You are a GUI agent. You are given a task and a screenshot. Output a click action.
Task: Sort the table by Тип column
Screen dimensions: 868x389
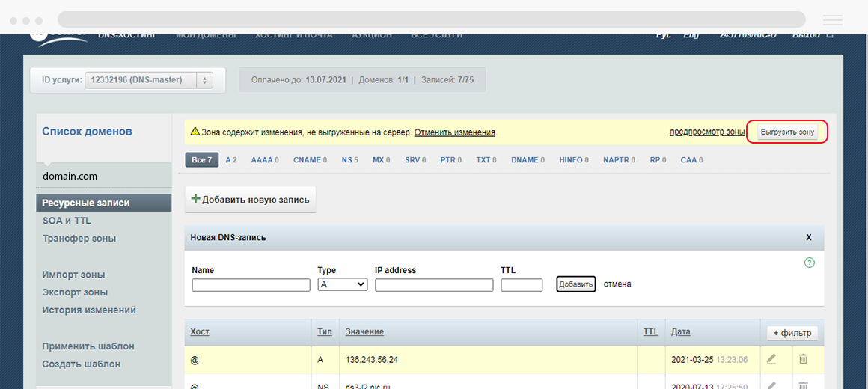point(325,332)
